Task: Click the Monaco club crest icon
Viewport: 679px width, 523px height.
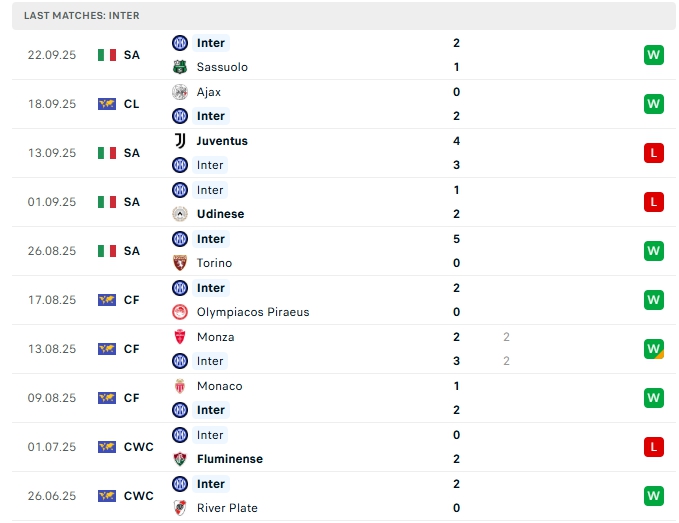Action: tap(180, 386)
